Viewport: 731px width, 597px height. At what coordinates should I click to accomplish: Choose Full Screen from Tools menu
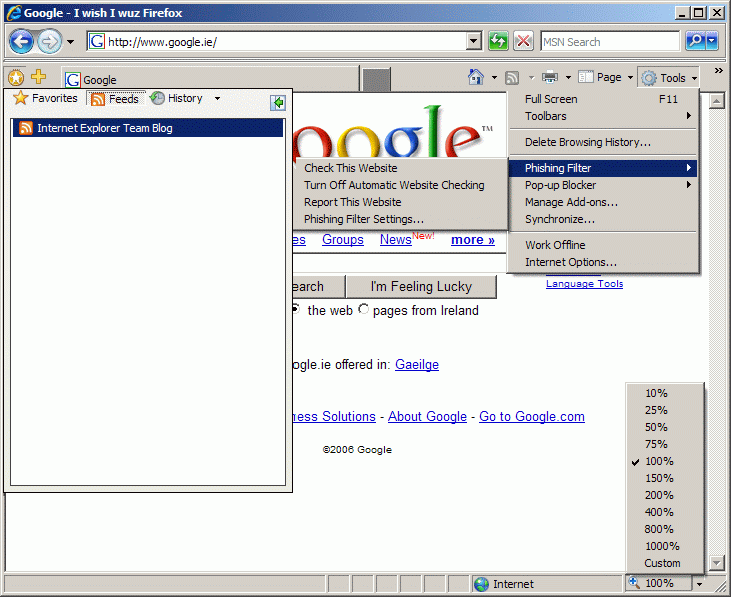pos(603,99)
